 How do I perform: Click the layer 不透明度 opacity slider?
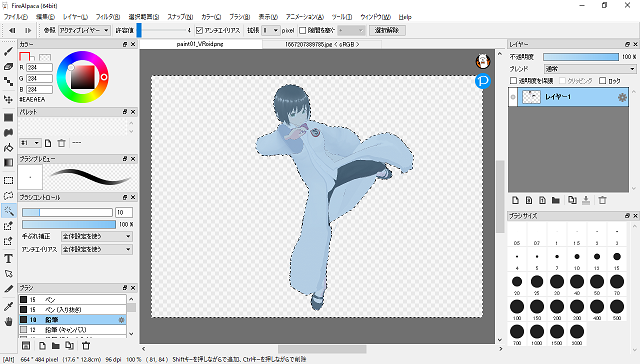point(581,57)
